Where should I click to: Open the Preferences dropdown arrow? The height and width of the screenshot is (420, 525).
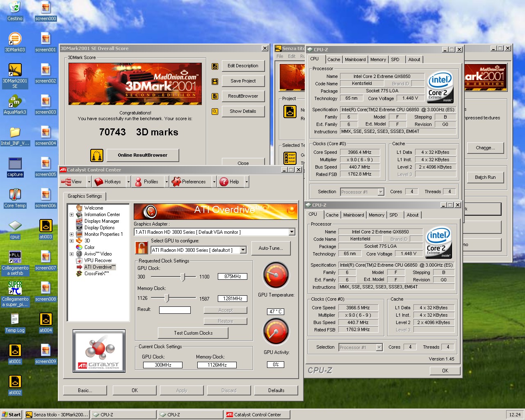coord(214,182)
